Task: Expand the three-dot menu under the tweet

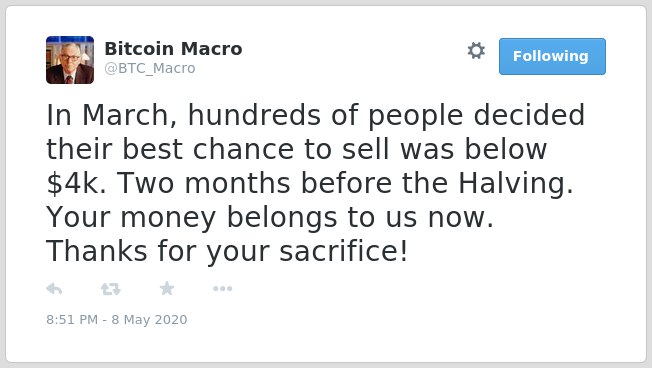Action: [222, 289]
